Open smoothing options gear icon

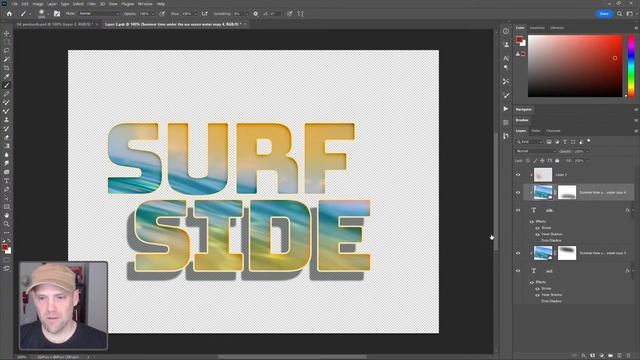[x=256, y=13]
